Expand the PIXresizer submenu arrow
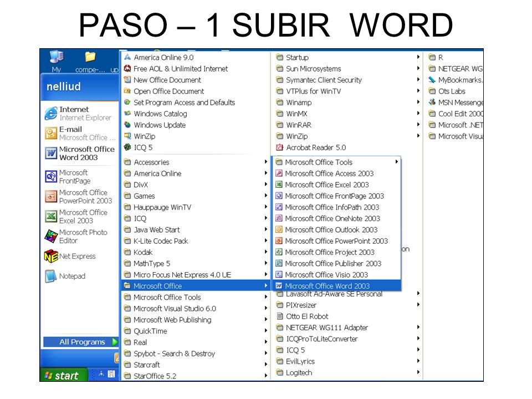 click(x=418, y=305)
